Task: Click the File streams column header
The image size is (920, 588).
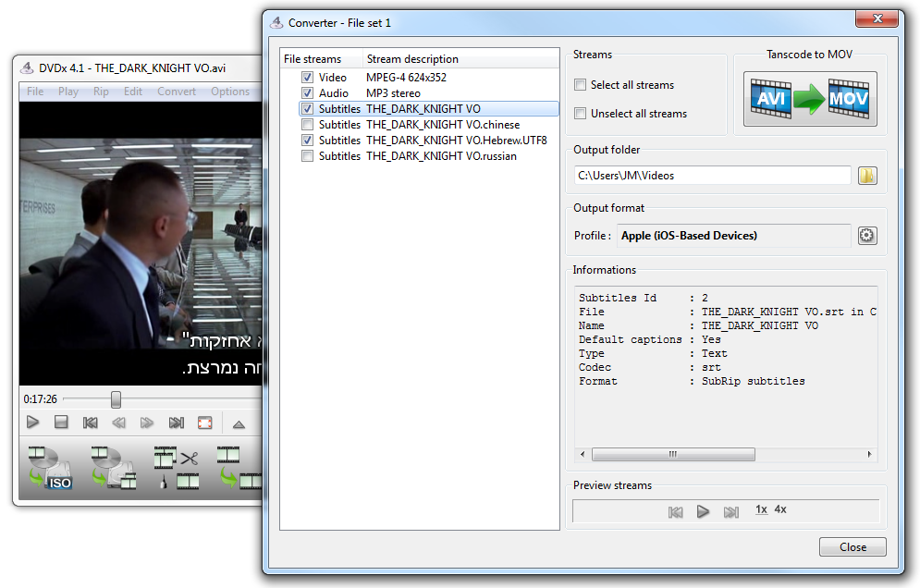Action: (x=321, y=58)
